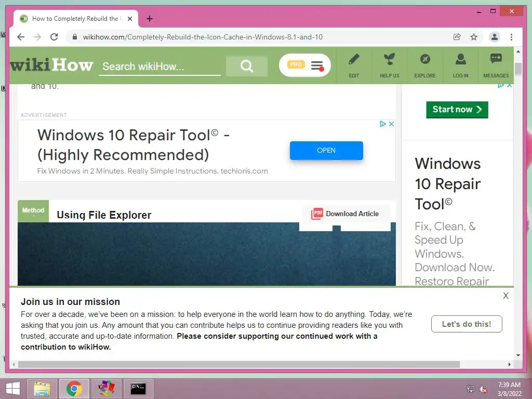
Task: Open the Chrome profile avatar
Action: (495, 37)
